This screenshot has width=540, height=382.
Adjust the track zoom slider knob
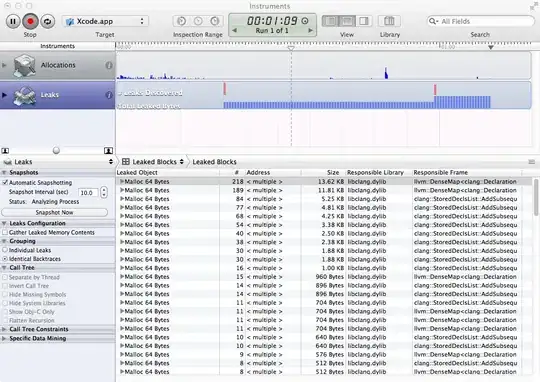[56, 150]
